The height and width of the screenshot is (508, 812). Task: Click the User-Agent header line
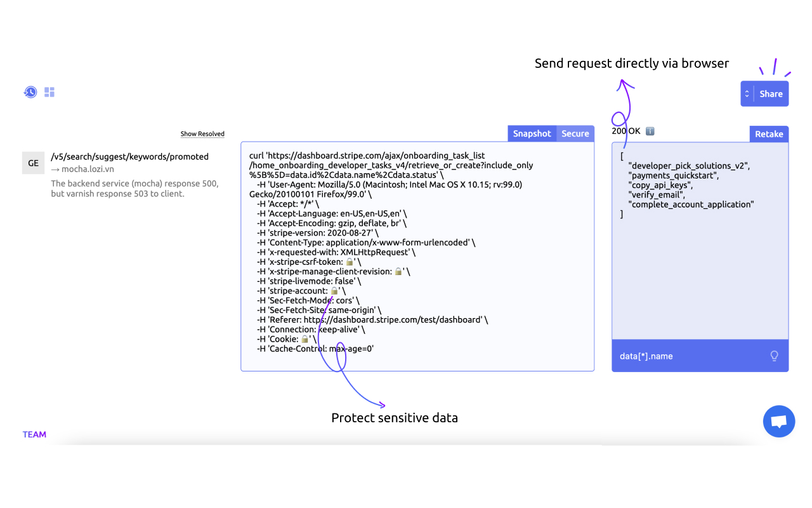tap(386, 189)
